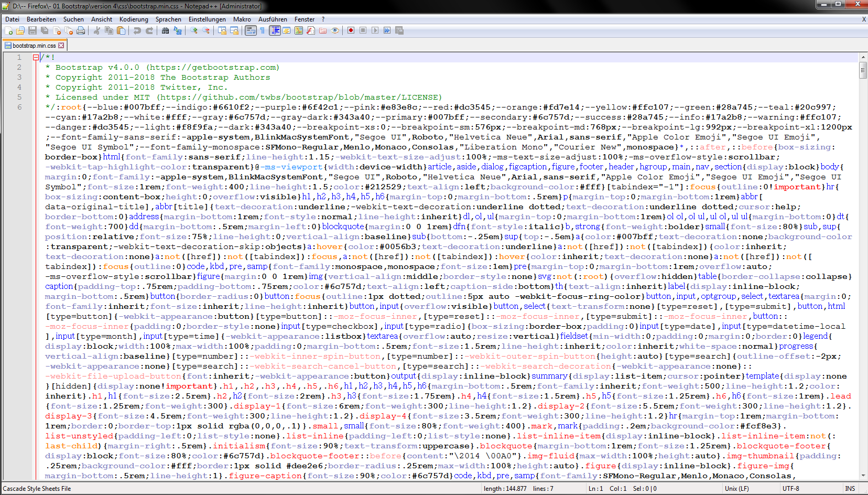Click the vertical scrollbar down arrow

[863, 475]
